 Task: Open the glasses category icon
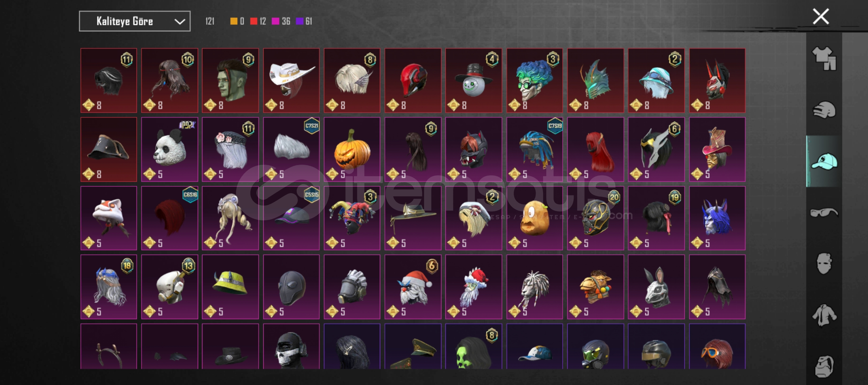824,212
